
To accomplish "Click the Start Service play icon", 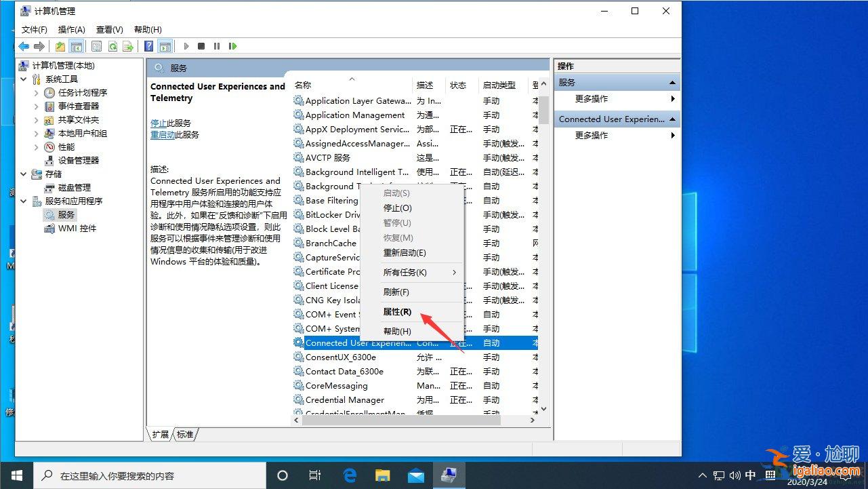I will click(186, 45).
